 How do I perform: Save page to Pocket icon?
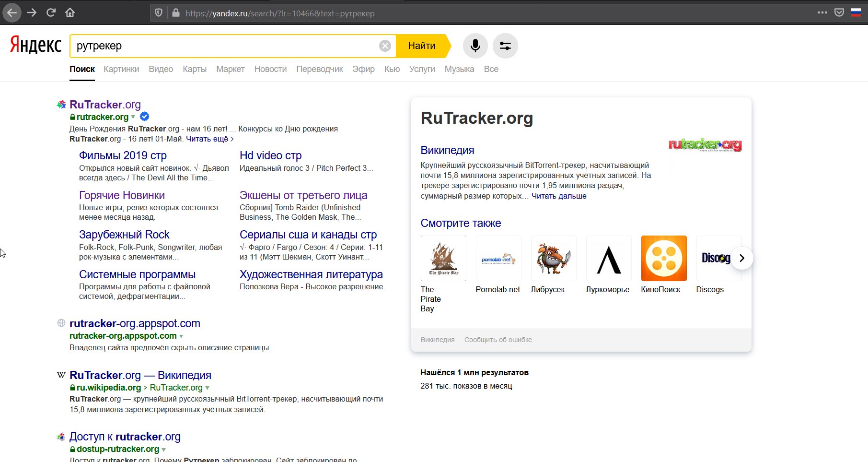(839, 13)
